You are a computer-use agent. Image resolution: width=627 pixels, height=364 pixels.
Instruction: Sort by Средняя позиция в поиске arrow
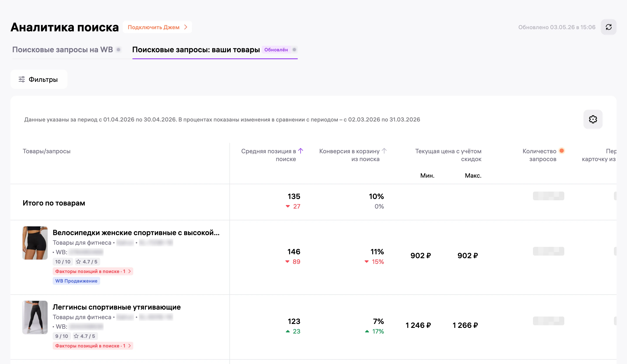pyautogui.click(x=301, y=151)
